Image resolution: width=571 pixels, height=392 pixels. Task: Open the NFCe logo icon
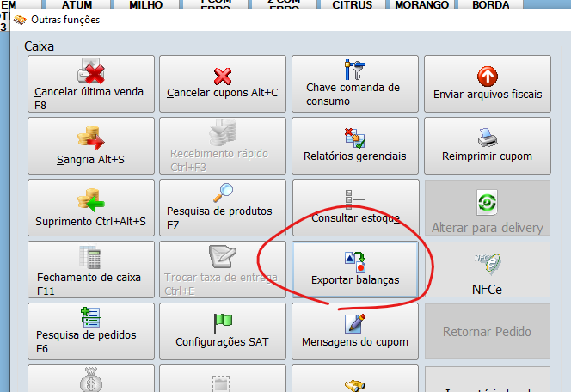(488, 264)
